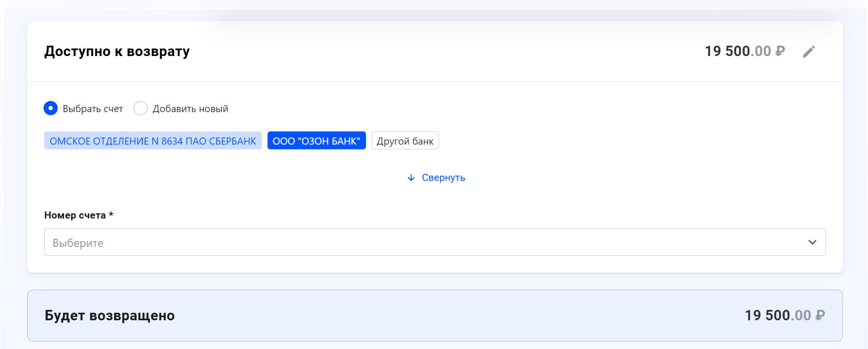This screenshot has width=868, height=349.
Task: Select the Другой банк option
Action: click(x=405, y=141)
